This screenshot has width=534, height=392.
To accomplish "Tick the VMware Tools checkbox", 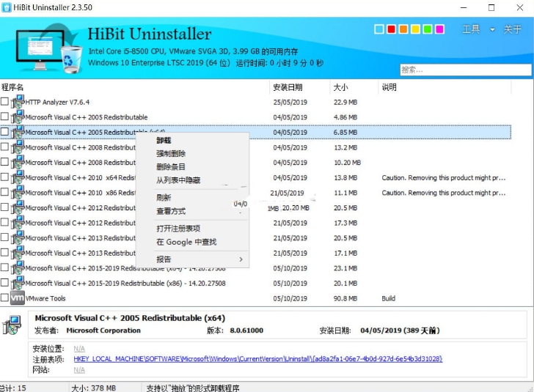I will pos(5,298).
